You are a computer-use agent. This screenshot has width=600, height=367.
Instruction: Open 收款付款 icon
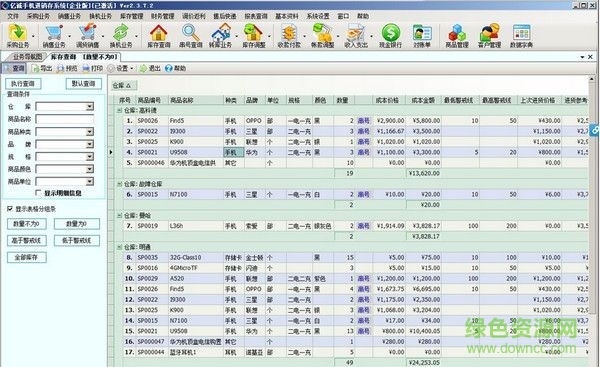pos(289,36)
